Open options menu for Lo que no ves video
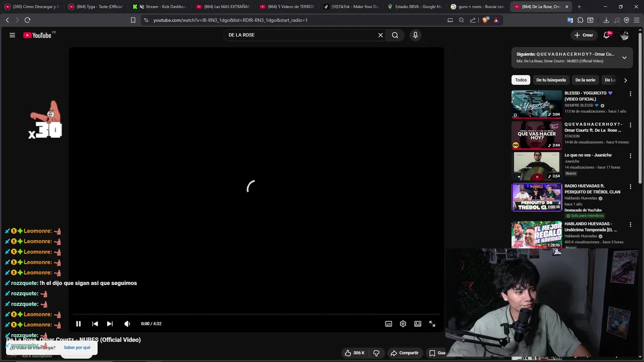Screen dimensions: 644x362 [630, 156]
